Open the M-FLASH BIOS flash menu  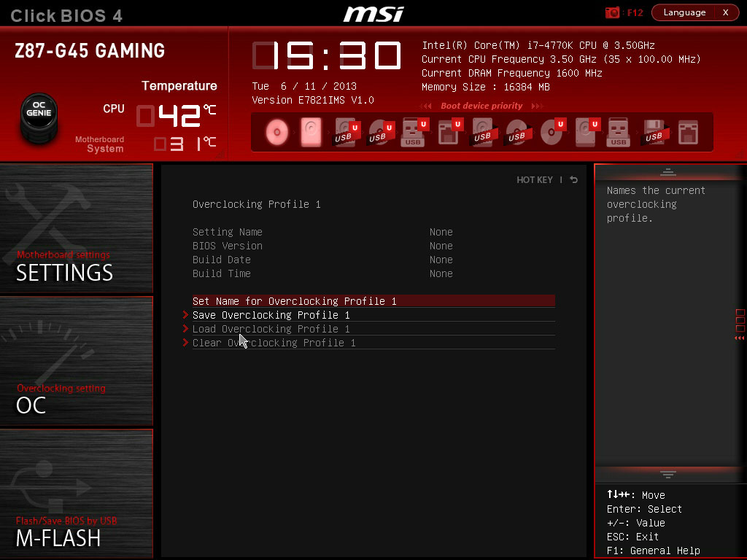tap(76, 494)
